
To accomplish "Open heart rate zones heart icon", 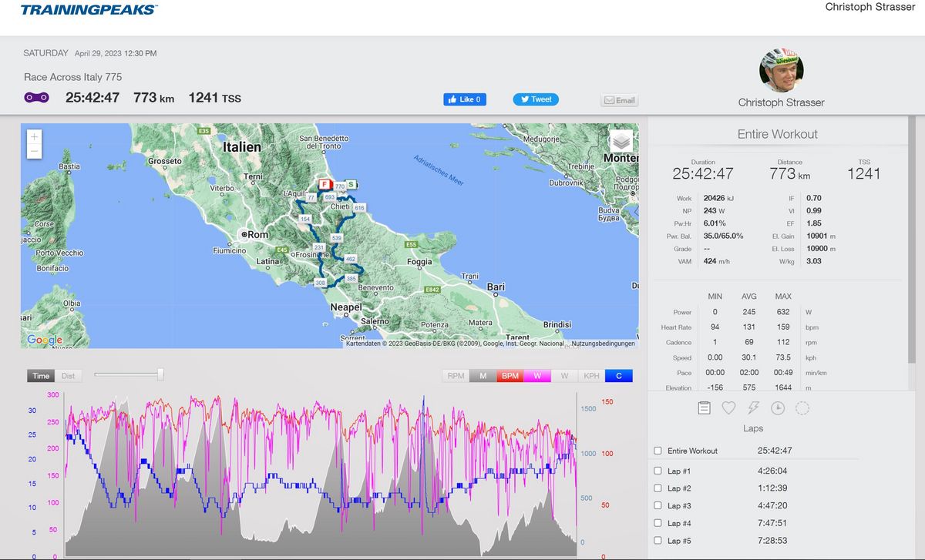I will click(x=728, y=408).
